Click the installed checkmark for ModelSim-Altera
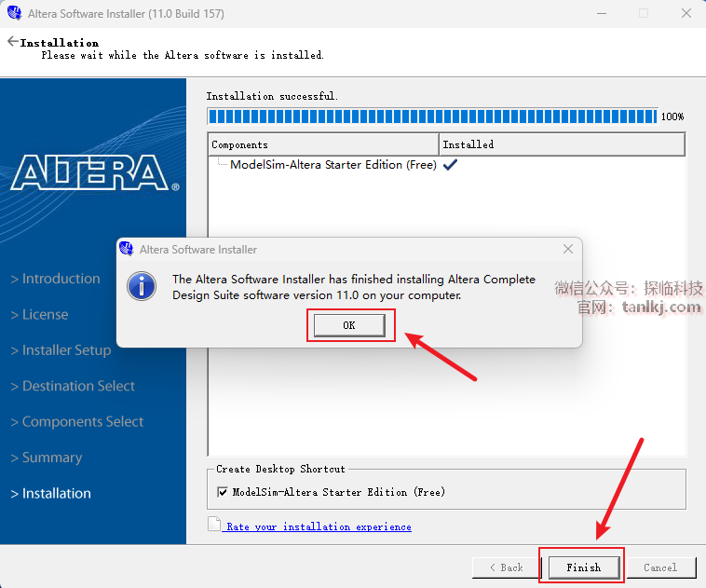Image resolution: width=706 pixels, height=588 pixels. point(450,164)
